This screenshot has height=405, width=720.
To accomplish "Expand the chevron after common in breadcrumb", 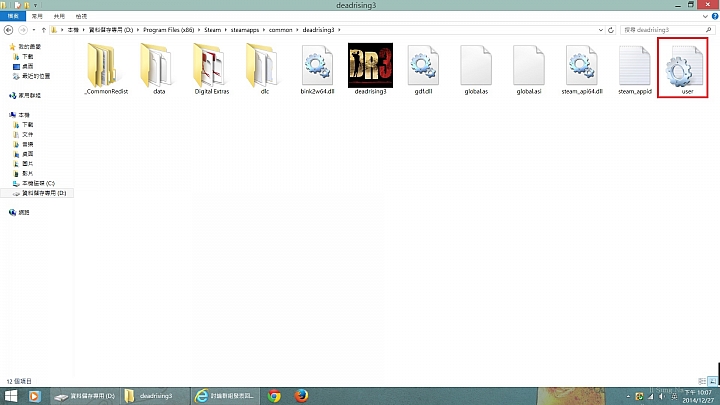I will point(298,30).
